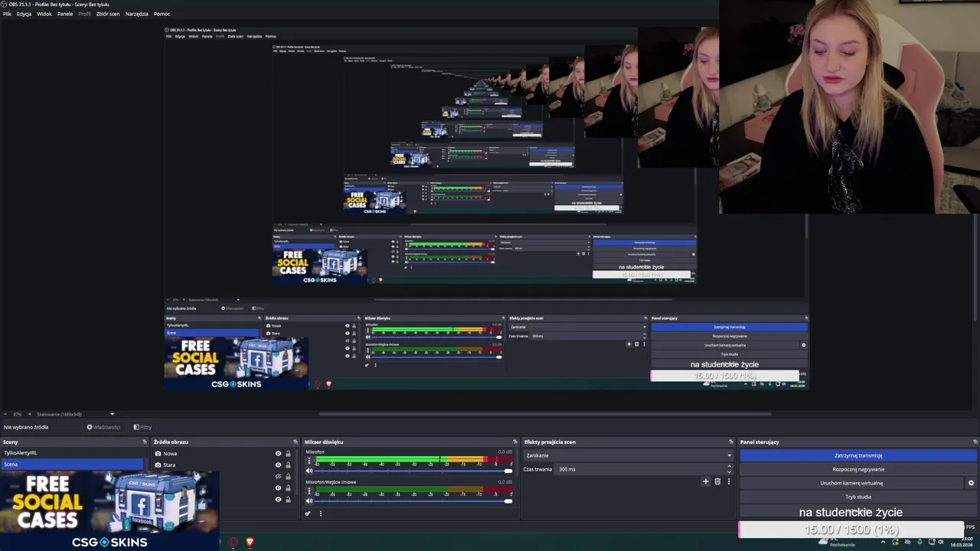Toggle lock beside the crossed-out eye source
The image size is (980, 551).
pos(288,476)
